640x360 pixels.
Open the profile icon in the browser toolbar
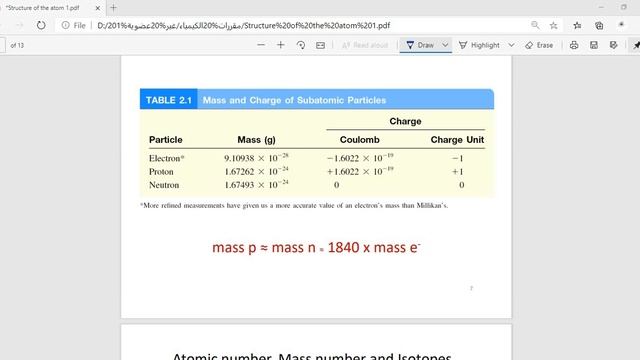pos(621,25)
